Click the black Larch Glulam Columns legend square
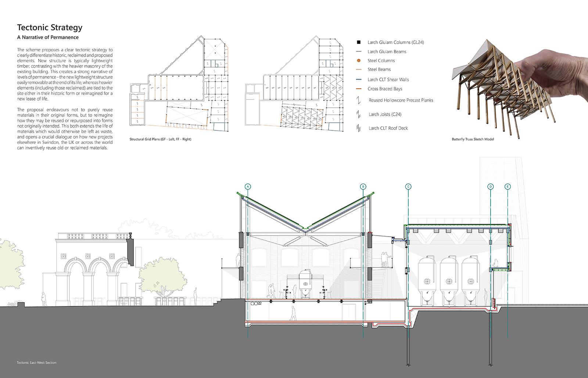 pyautogui.click(x=358, y=42)
